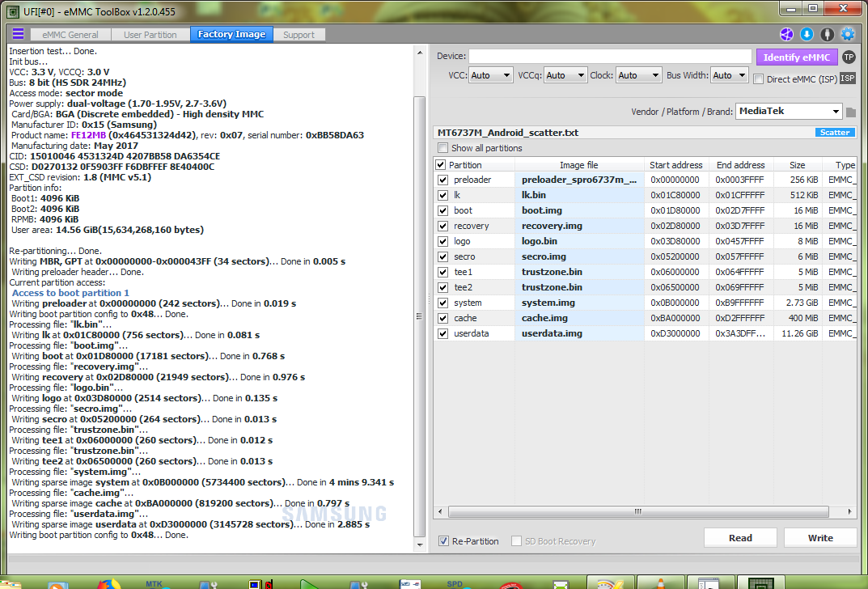Select the Factory Image tab
Viewport: 868px width, 589px height.
(231, 34)
